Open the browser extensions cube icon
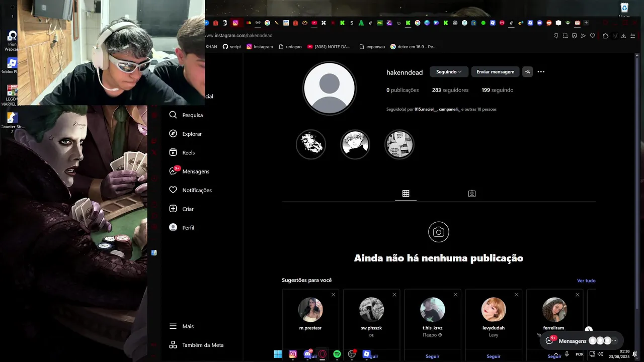Image resolution: width=644 pixels, height=362 pixels. [x=605, y=36]
